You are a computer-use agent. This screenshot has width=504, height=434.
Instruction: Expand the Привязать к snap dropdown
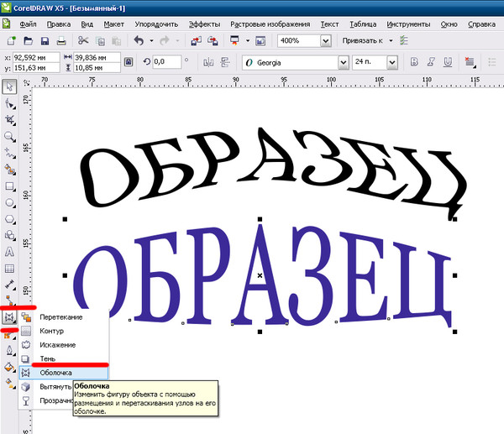coord(391,40)
